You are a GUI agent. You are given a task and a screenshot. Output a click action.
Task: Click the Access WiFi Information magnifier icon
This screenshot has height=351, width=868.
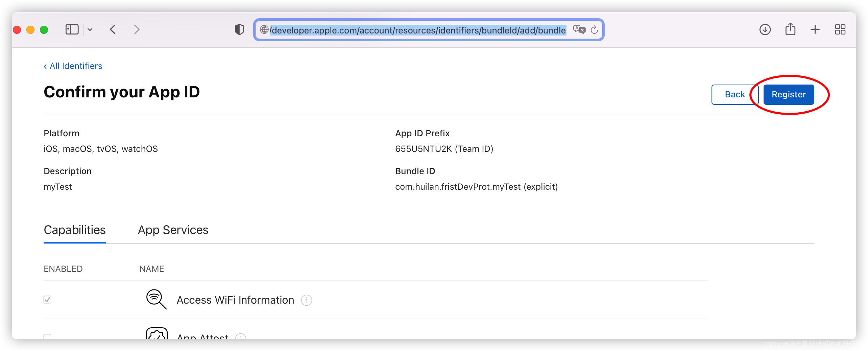(156, 299)
